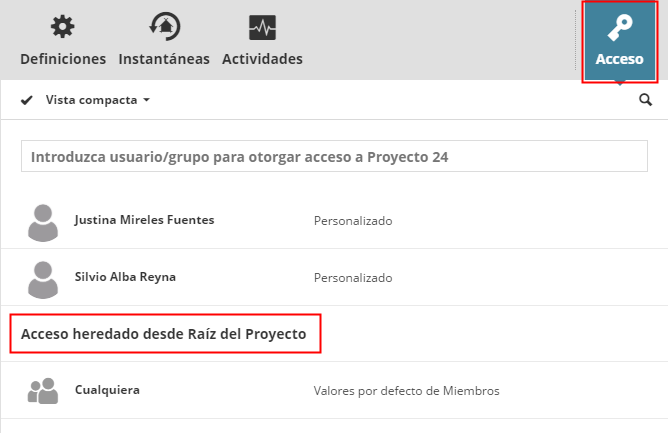This screenshot has width=668, height=433.
Task: Click the Definiciones gear icon
Action: point(62,27)
